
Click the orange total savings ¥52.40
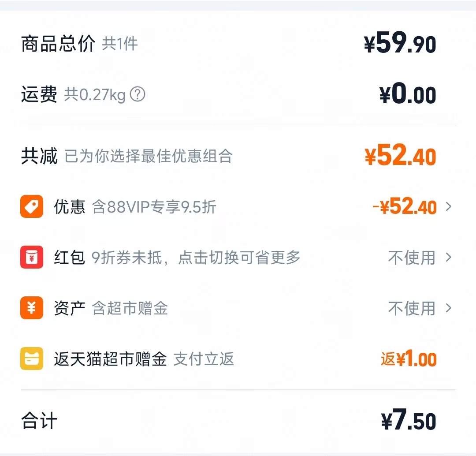(400, 156)
